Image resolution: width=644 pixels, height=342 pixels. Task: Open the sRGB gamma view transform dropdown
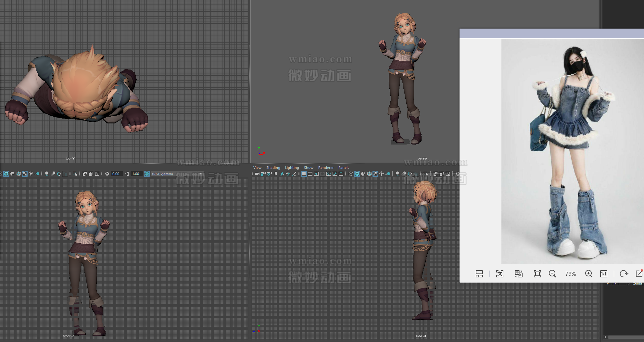(200, 174)
